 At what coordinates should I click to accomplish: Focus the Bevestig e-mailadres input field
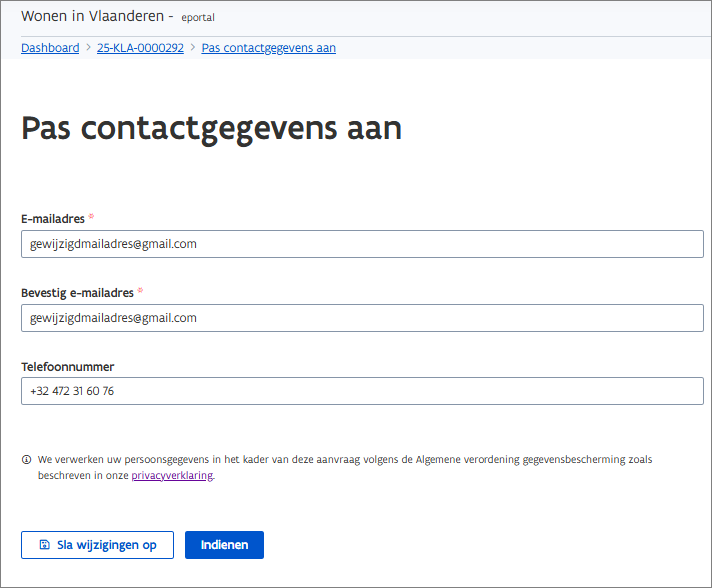pyautogui.click(x=362, y=318)
